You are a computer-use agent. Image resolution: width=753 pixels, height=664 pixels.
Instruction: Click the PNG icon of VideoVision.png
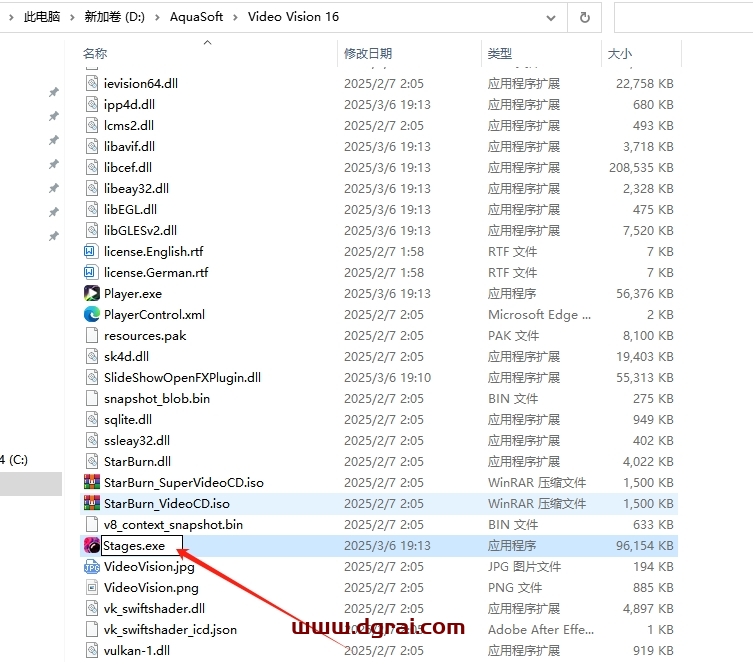[91, 587]
